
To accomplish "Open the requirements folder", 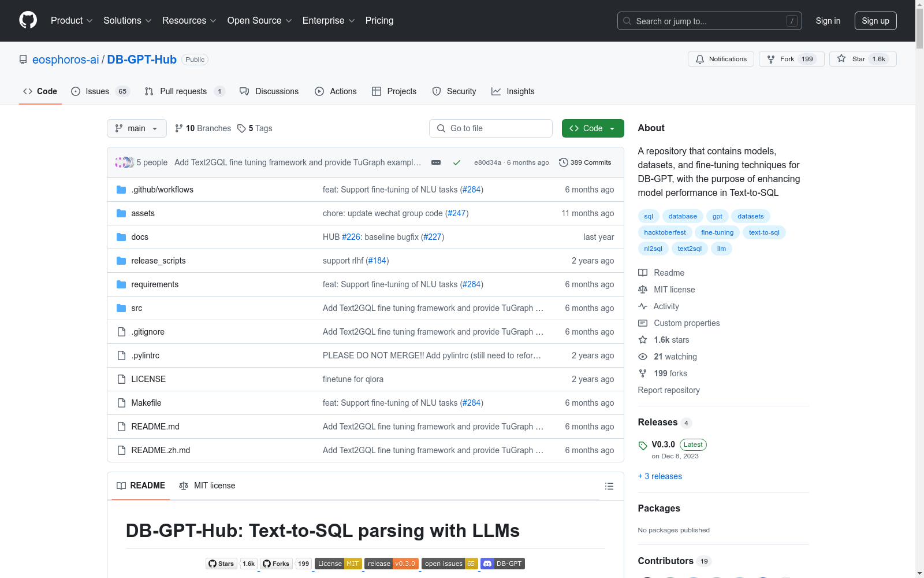I will [x=155, y=284].
